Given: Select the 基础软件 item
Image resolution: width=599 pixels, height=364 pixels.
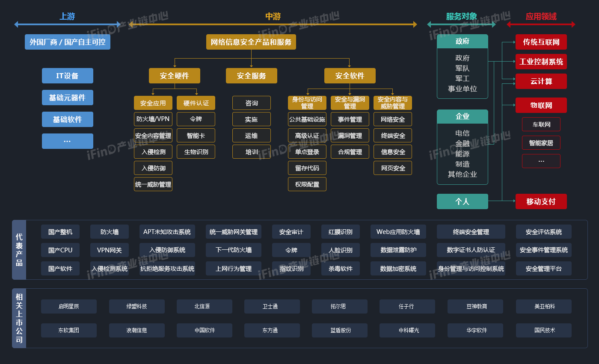Looking at the screenshot, I should click(x=67, y=119).
